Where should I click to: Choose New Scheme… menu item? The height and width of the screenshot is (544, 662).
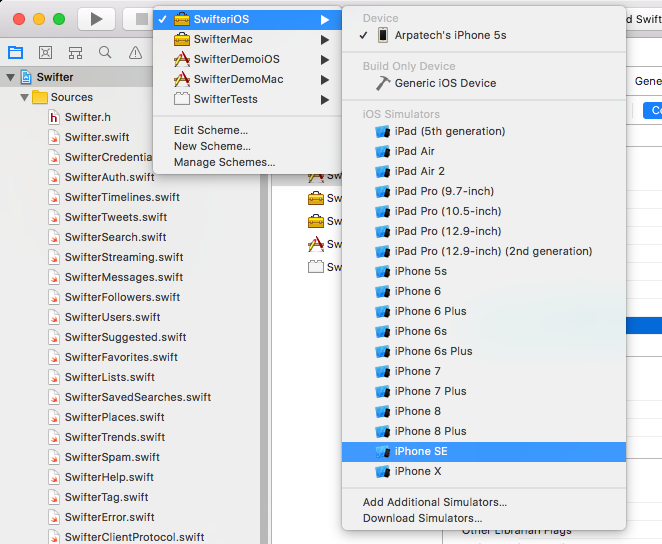coord(247,146)
